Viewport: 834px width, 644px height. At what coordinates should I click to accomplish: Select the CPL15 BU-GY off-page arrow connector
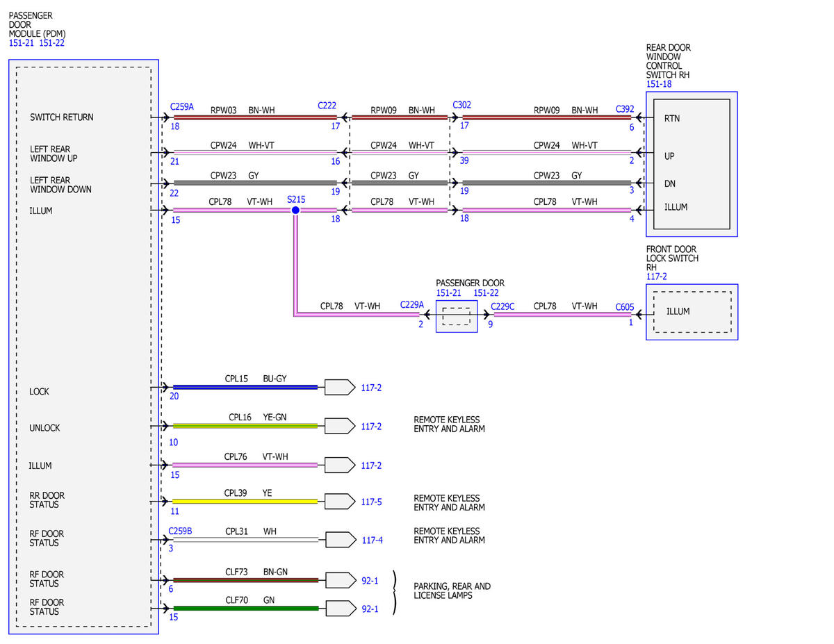pyautogui.click(x=339, y=387)
